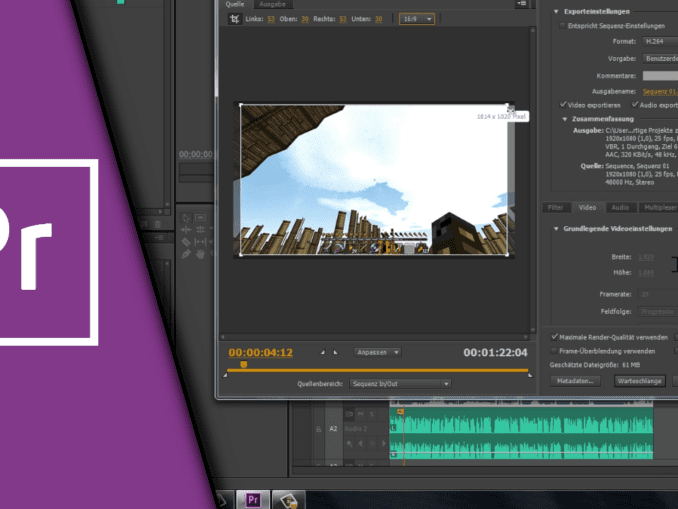Image resolution: width=678 pixels, height=509 pixels.
Task: Enable Frame-Überblendung verwenden
Action: pos(555,351)
